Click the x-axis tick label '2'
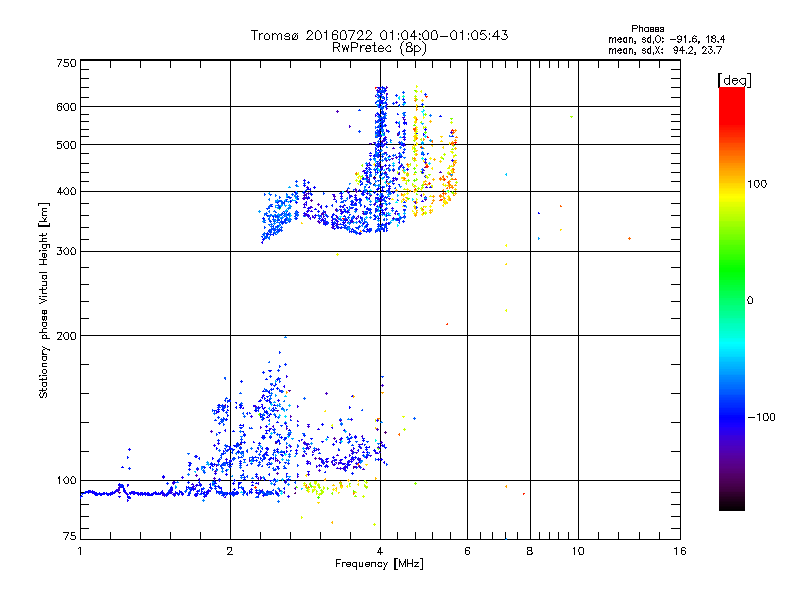Image resolution: width=800 pixels, height=600 pixels. point(230,551)
